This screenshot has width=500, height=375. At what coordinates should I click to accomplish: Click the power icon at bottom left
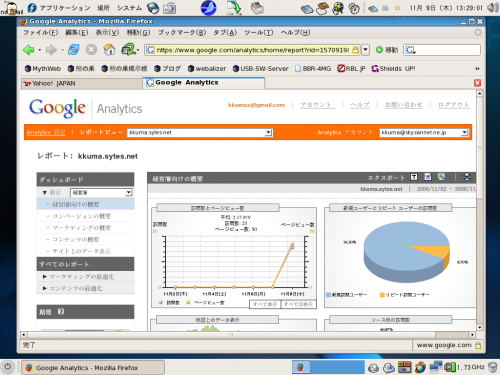[8, 367]
